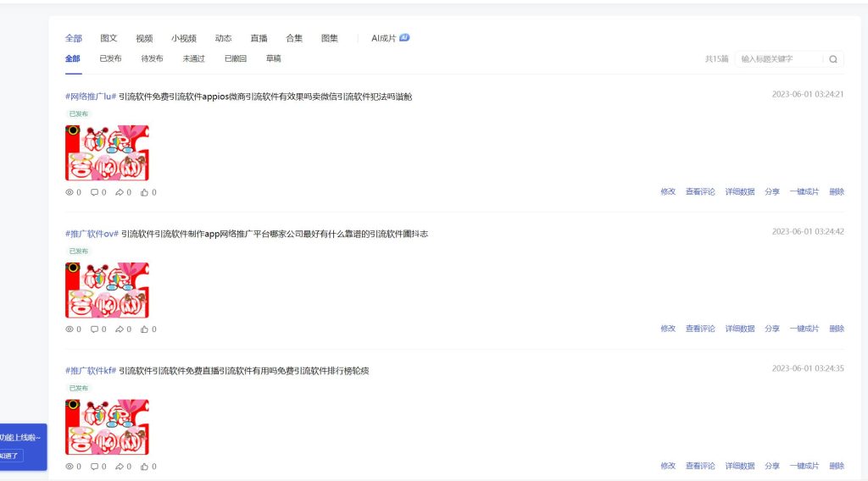
Task: Select the 图集 tab
Action: click(330, 38)
